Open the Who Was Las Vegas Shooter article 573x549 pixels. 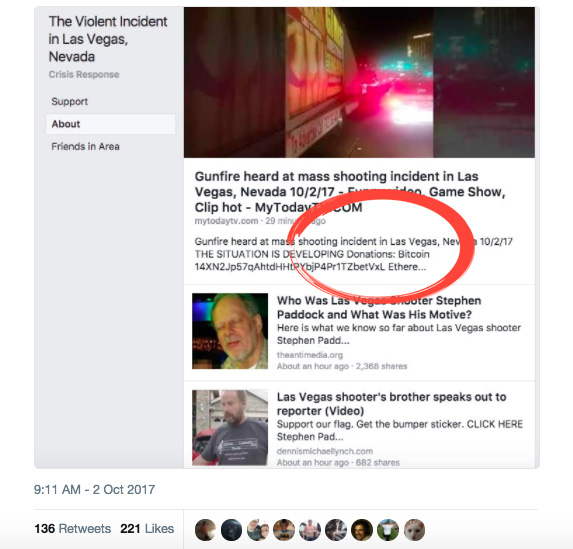(x=379, y=307)
